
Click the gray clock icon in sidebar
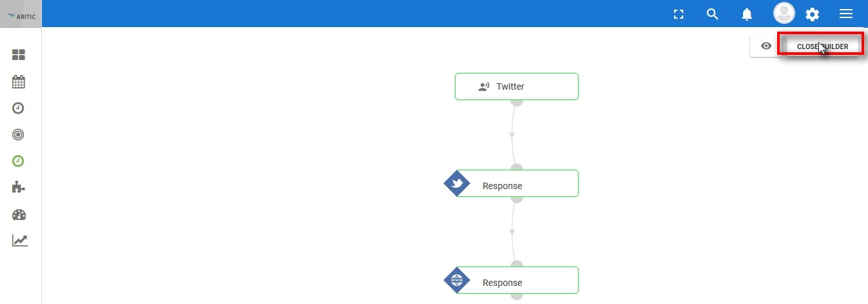click(19, 108)
